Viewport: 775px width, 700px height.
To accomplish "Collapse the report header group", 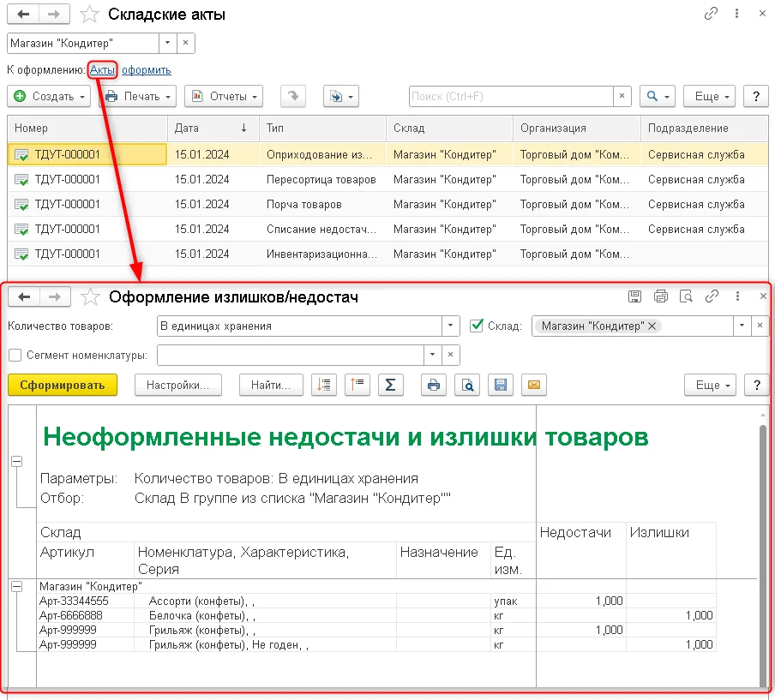I will pyautogui.click(x=17, y=461).
